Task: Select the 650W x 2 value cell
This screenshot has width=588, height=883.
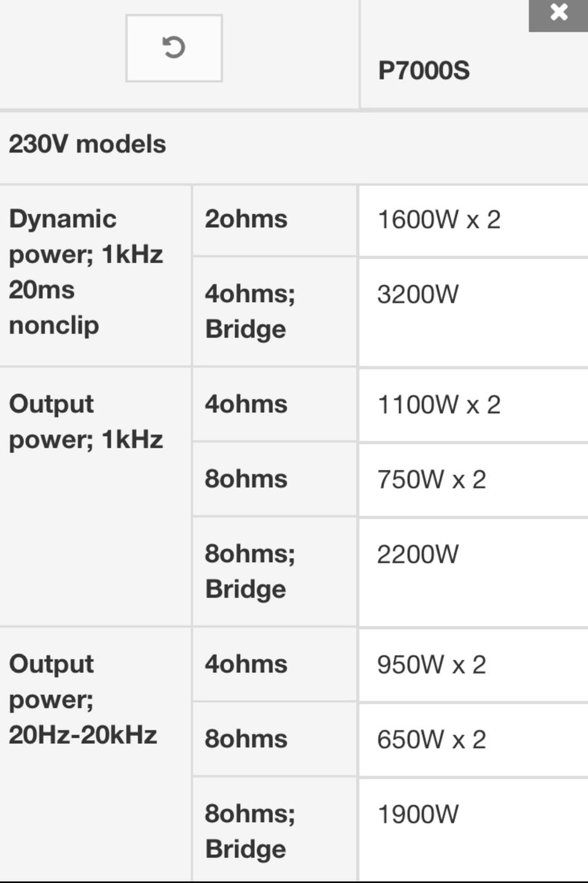Action: 473,740
